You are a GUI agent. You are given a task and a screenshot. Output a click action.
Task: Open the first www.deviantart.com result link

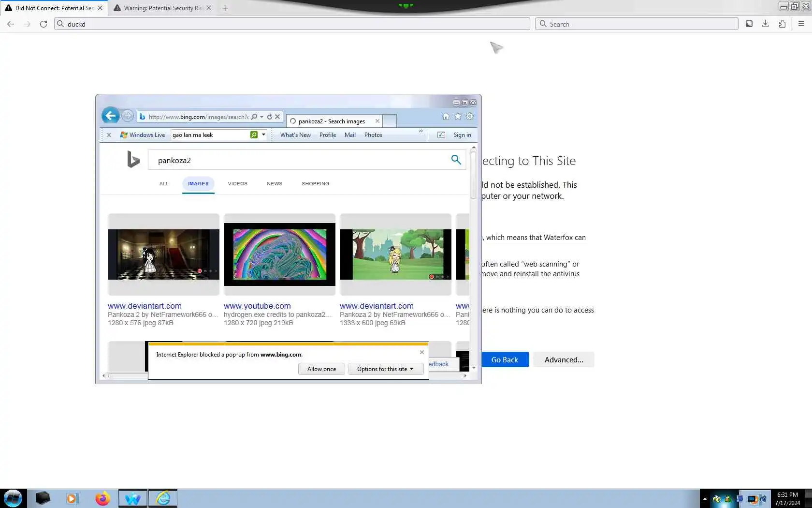click(145, 306)
